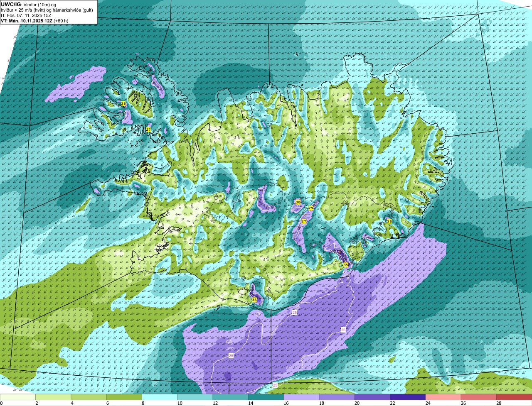Screen dimensions: 532x406
Task: Pick the 12–14 m/s teal swatch
Action: coord(230,397)
